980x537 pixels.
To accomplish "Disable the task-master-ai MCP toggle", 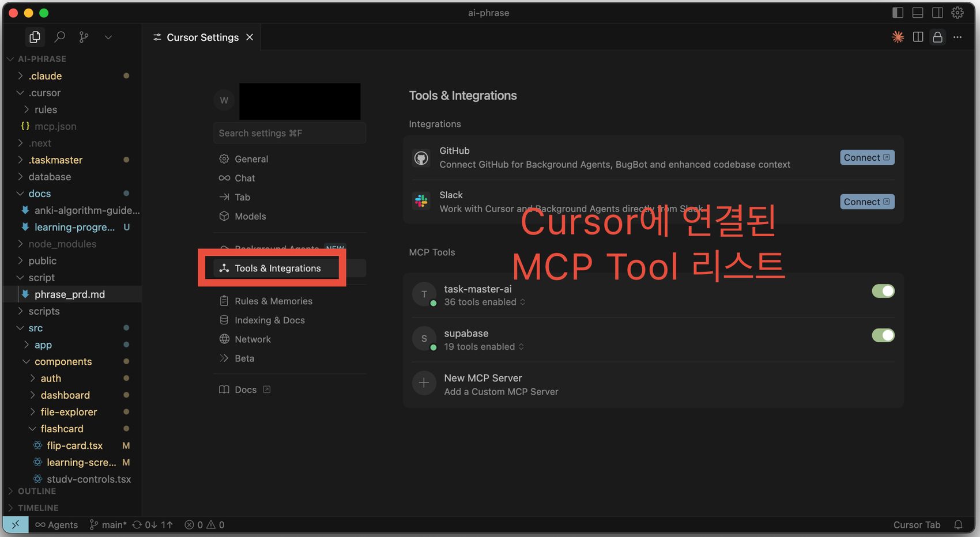I will click(883, 291).
